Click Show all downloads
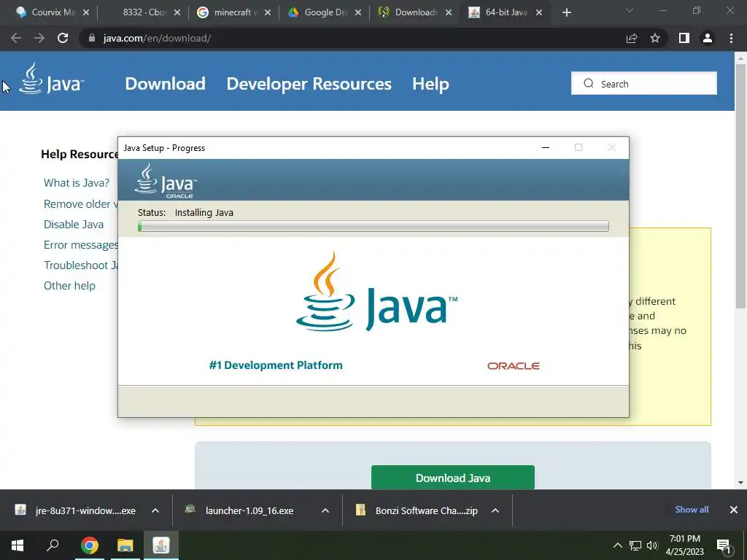 (692, 510)
